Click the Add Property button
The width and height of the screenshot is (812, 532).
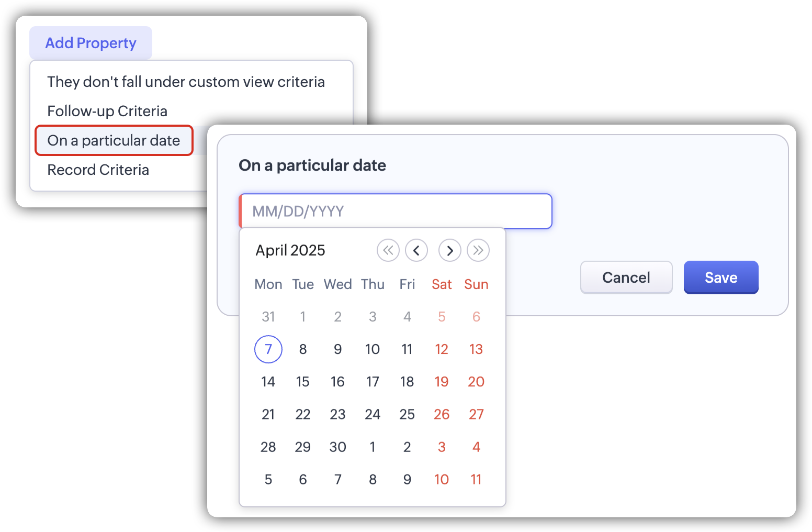tap(91, 43)
